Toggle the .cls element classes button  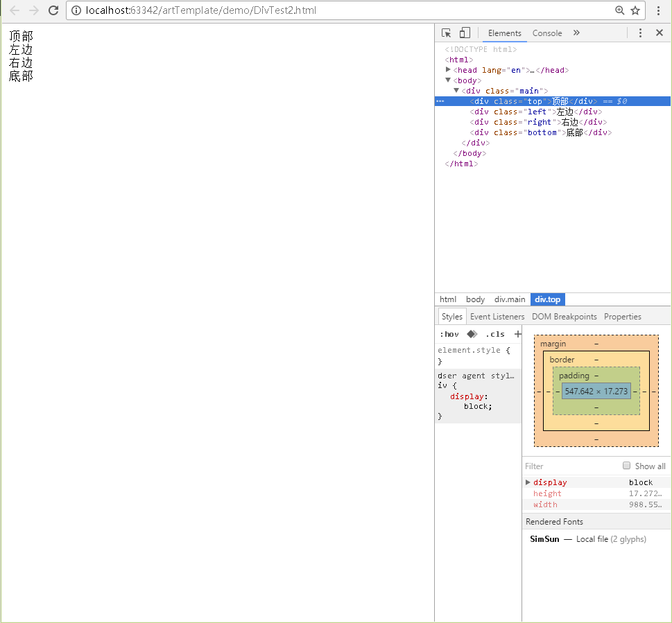[x=495, y=334]
